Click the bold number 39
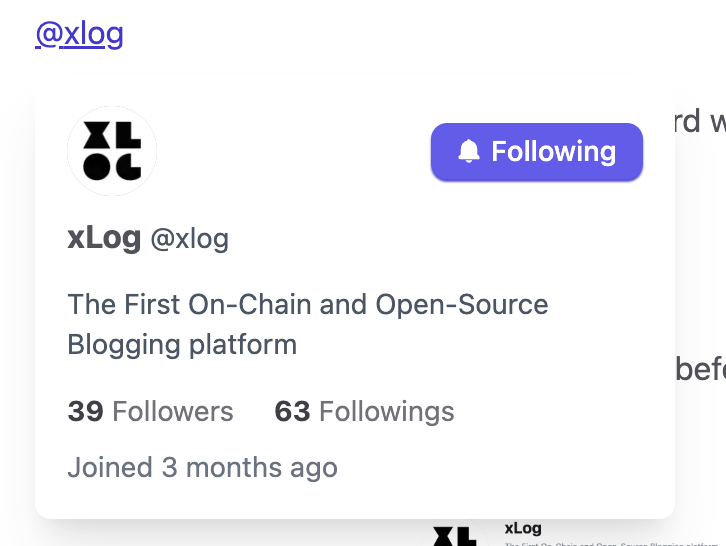The image size is (726, 546). pos(86,411)
